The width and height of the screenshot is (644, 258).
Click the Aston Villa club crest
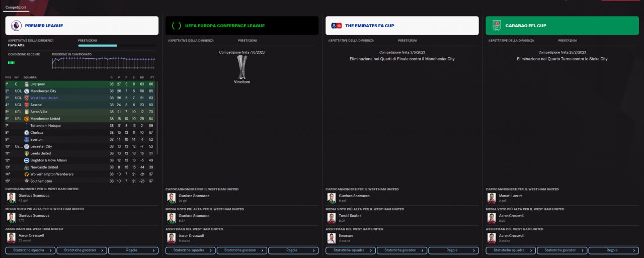tap(27, 112)
